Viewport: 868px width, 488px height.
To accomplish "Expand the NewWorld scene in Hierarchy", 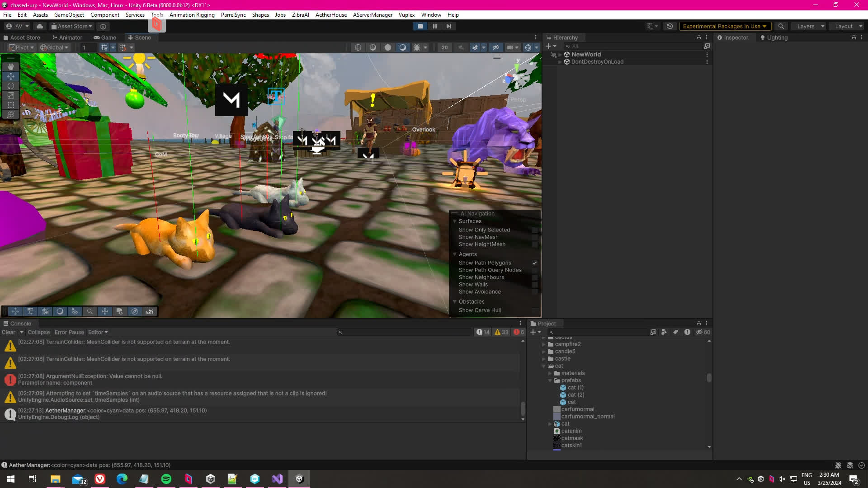I will (x=560, y=55).
